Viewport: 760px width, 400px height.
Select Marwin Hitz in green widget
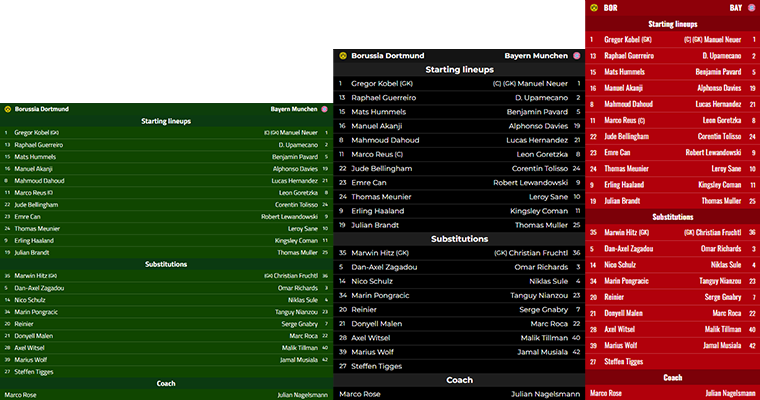coord(31,276)
